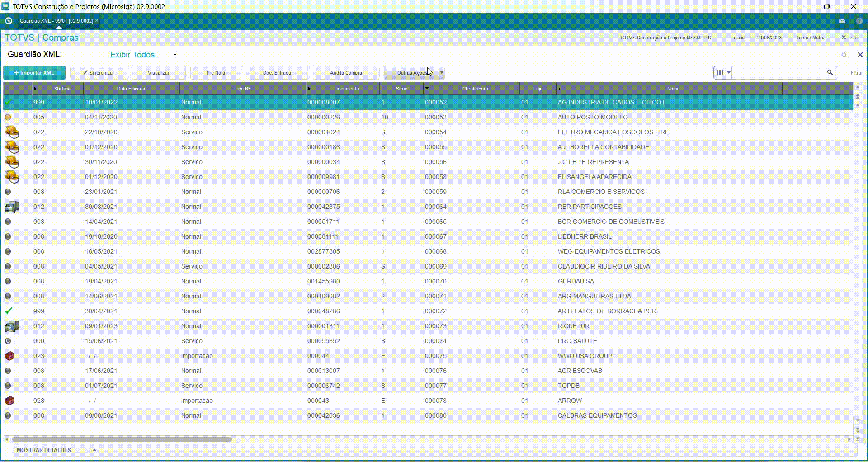The width and height of the screenshot is (868, 462).
Task: Click the Serie column header
Action: 401,89
